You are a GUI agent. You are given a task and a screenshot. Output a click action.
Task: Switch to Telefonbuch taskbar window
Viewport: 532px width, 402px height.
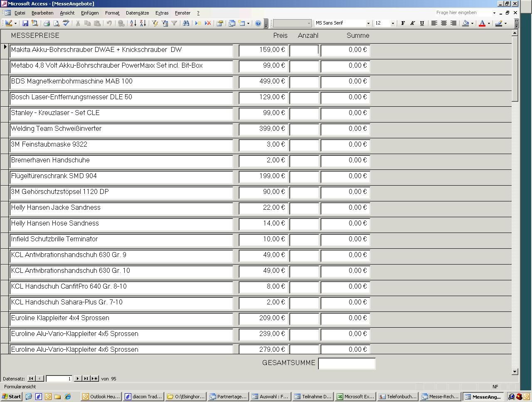tap(398, 397)
